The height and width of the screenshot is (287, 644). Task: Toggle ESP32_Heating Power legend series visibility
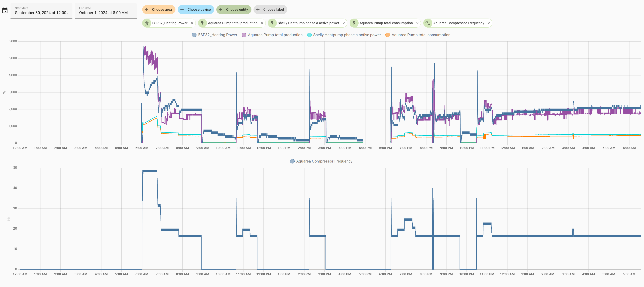[214, 35]
